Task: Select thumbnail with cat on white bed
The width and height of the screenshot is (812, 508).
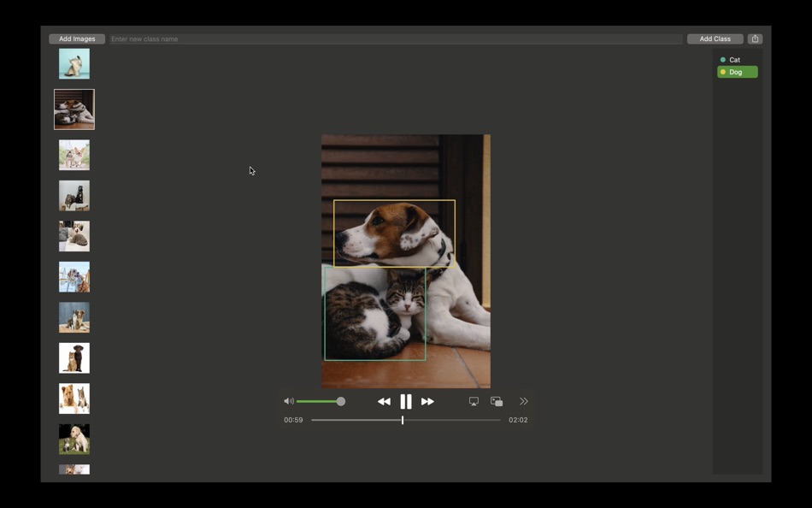Action: tap(74, 236)
